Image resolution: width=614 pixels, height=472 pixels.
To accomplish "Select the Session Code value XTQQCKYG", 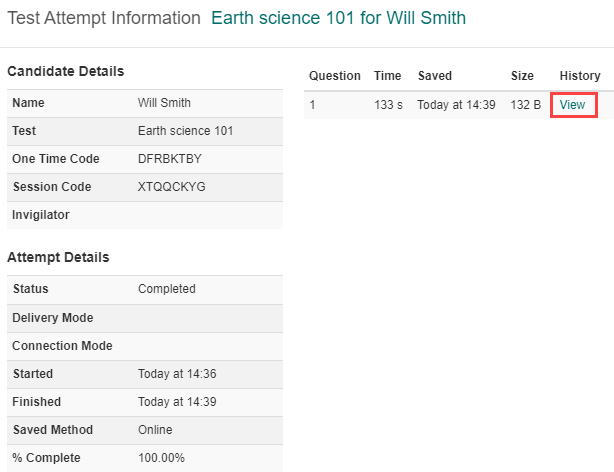I will [x=171, y=187].
